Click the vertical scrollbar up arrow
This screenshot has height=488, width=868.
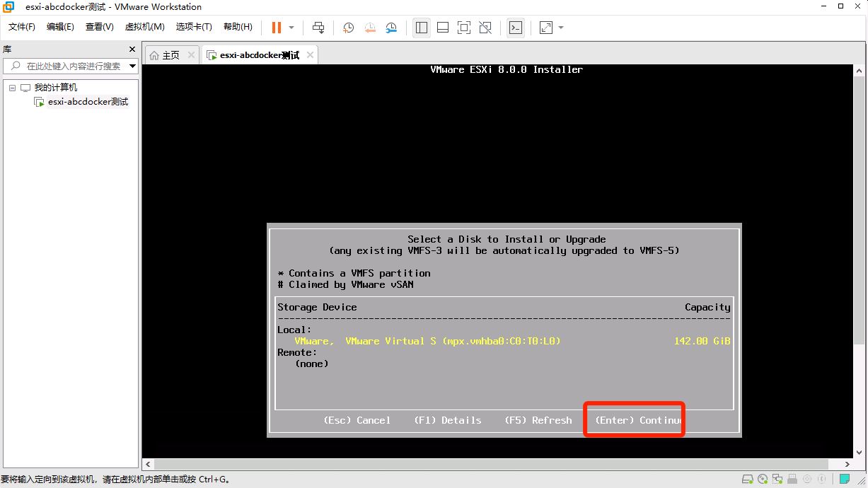859,71
